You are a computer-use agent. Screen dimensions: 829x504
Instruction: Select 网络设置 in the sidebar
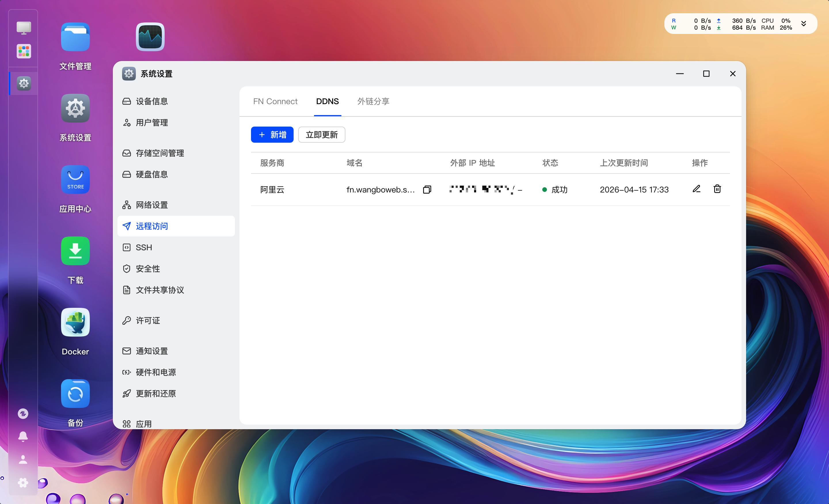pos(152,205)
